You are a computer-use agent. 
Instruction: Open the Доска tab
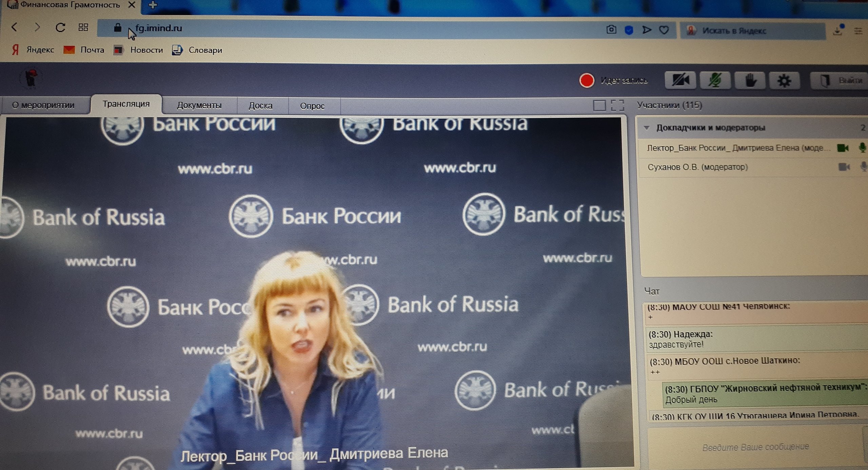[260, 106]
